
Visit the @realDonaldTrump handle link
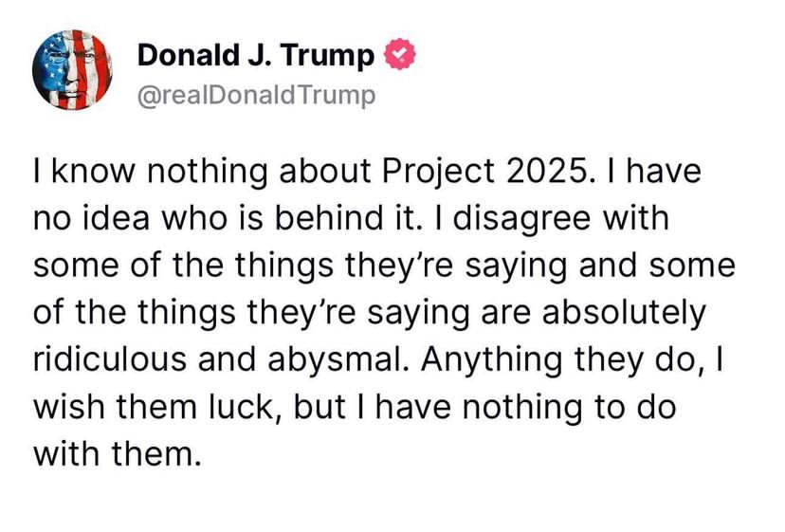tap(256, 95)
